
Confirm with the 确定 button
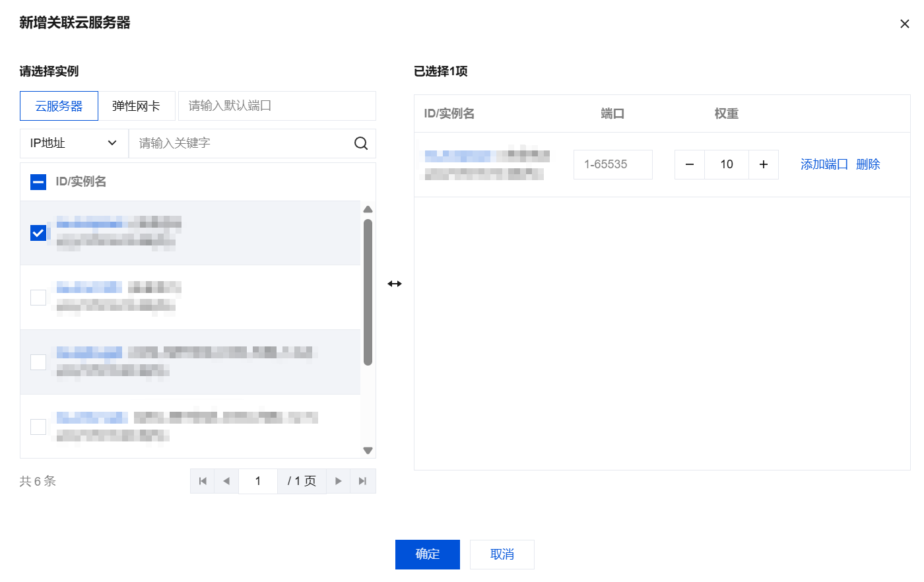point(428,554)
